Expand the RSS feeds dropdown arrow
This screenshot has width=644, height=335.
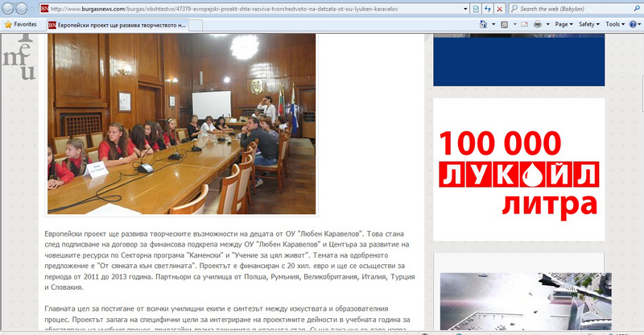(x=514, y=24)
